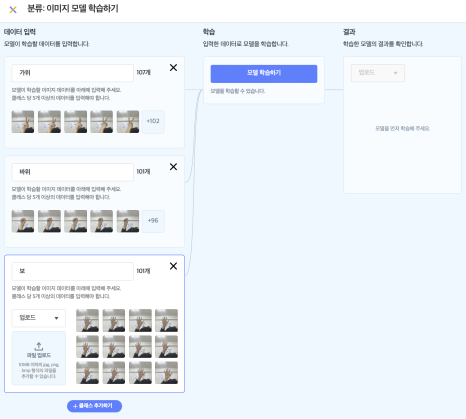Edit the 보 class name field
The width and height of the screenshot is (466, 419).
(x=73, y=271)
